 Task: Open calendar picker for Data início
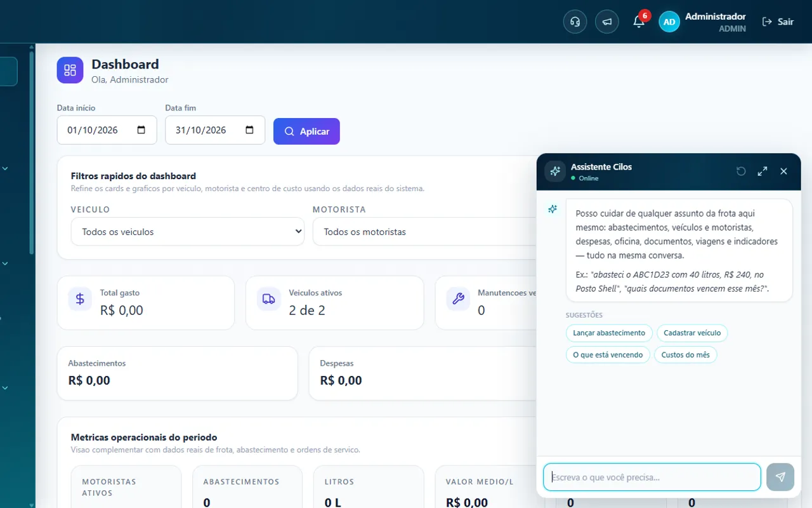point(141,130)
